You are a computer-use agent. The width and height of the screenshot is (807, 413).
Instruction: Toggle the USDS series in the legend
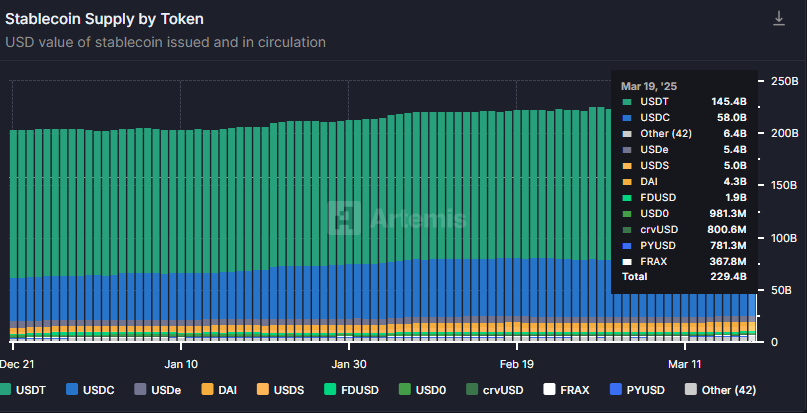coord(280,390)
